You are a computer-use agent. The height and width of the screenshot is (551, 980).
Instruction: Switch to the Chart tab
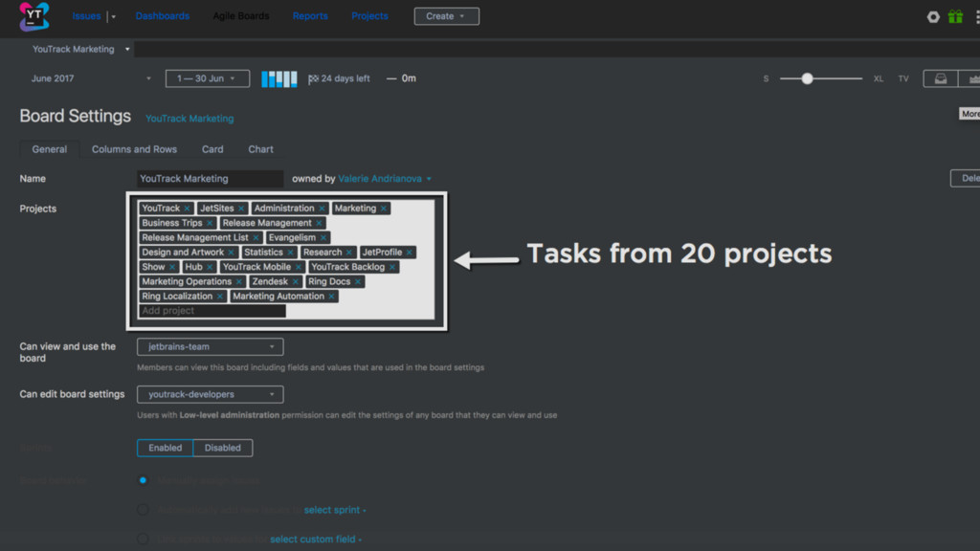click(x=260, y=149)
